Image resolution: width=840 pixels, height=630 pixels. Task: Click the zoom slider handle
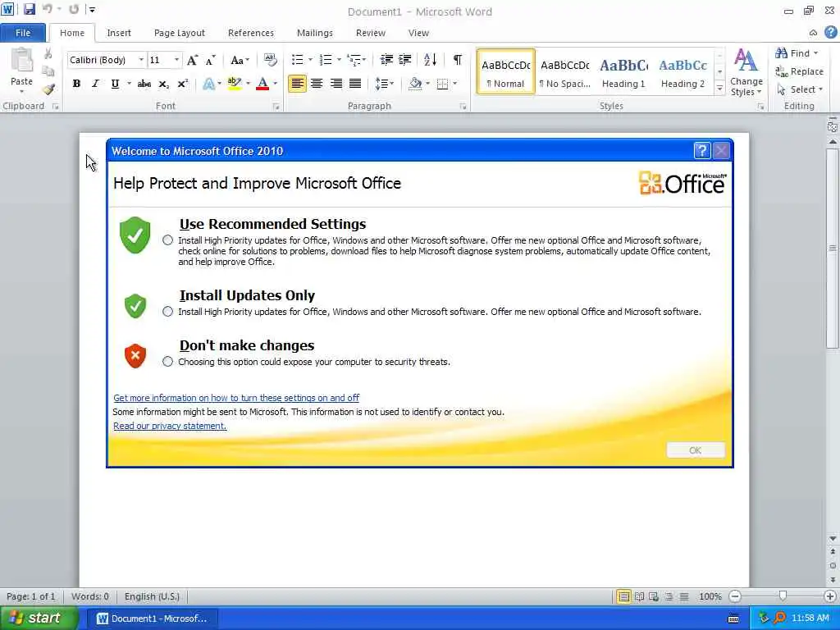783,596
